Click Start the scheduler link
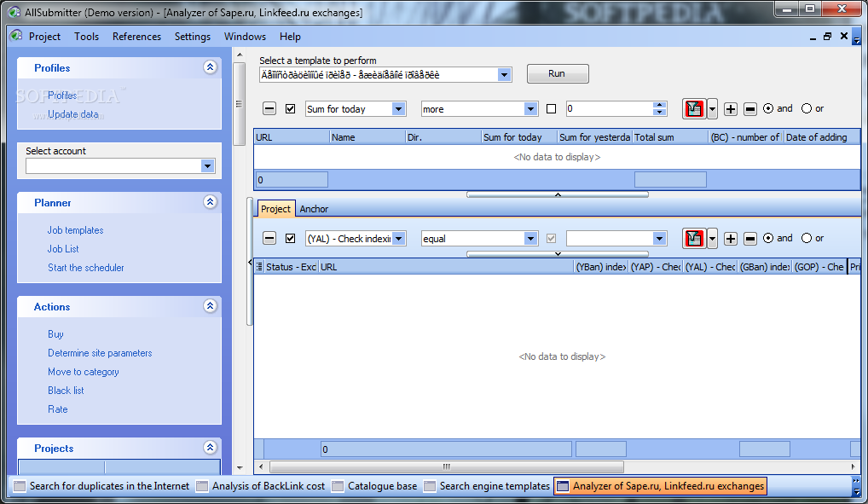The height and width of the screenshot is (504, 868). pos(86,268)
